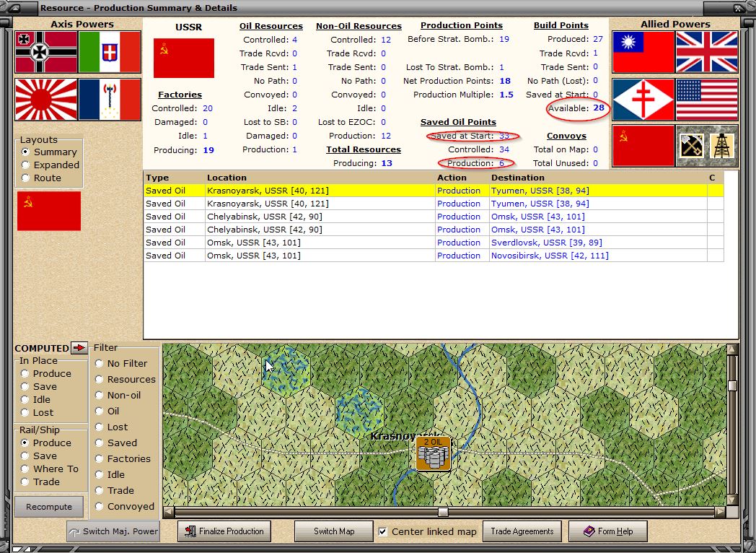Close the Resource Production Summary window
Screen dimensions: 756x553
point(738,8)
